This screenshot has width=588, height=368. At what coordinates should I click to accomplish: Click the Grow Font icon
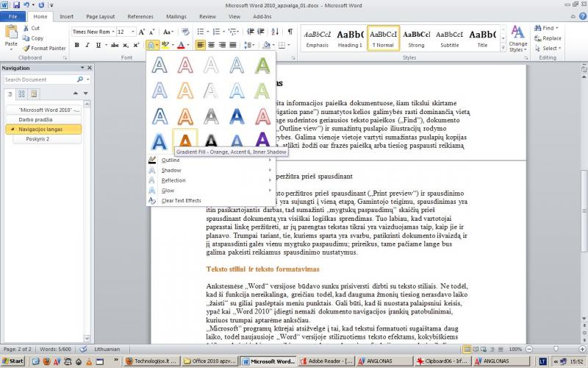[141, 32]
